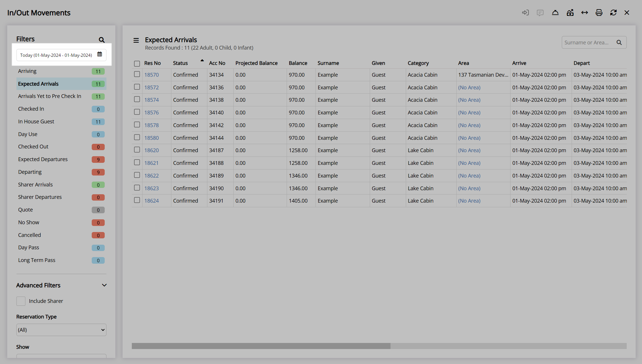Viewport: 642px width, 364px height.
Task: Open the Reservation Type dropdown
Action: coord(61,330)
